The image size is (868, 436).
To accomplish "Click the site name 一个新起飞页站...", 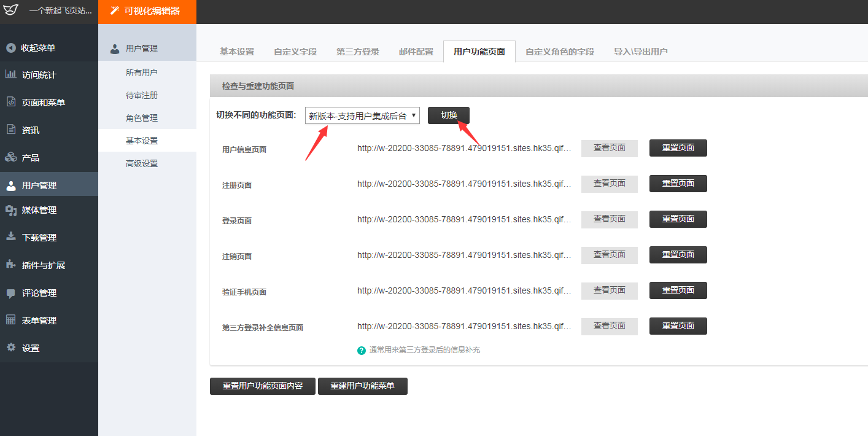I will pos(61,11).
